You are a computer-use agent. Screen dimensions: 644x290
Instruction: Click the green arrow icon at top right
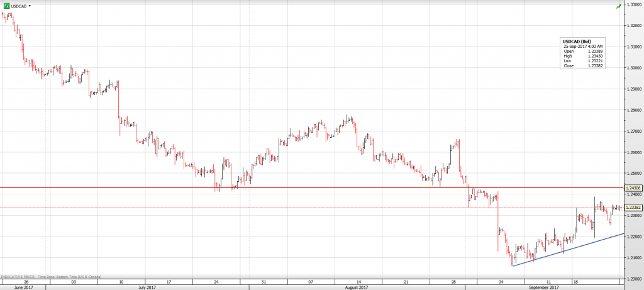coord(619,6)
